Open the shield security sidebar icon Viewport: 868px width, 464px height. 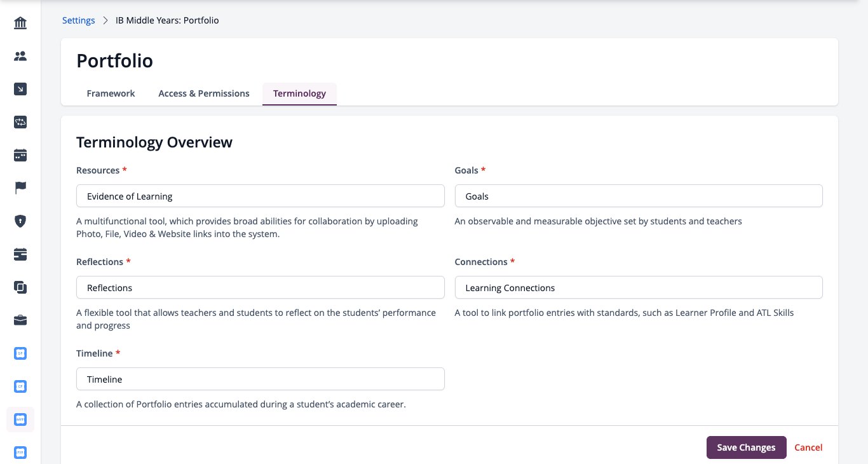pos(20,221)
